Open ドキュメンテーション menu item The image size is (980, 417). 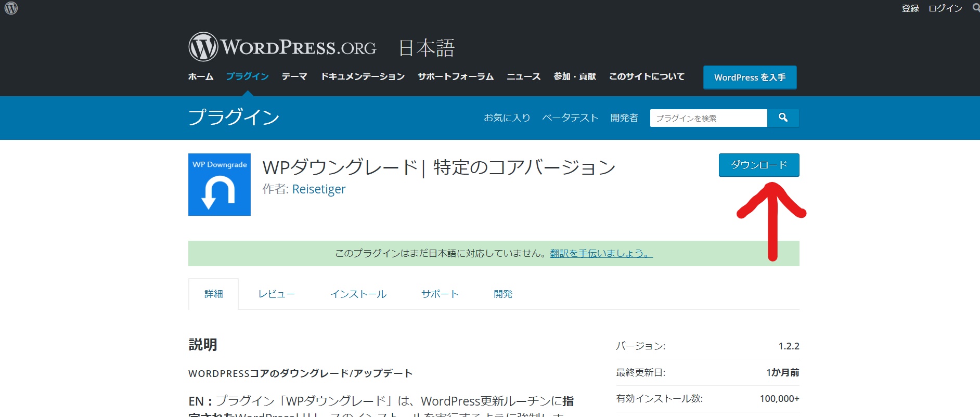pyautogui.click(x=363, y=76)
